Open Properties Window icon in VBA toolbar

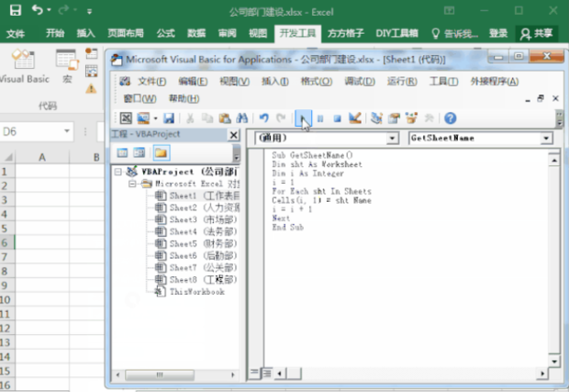(x=394, y=118)
